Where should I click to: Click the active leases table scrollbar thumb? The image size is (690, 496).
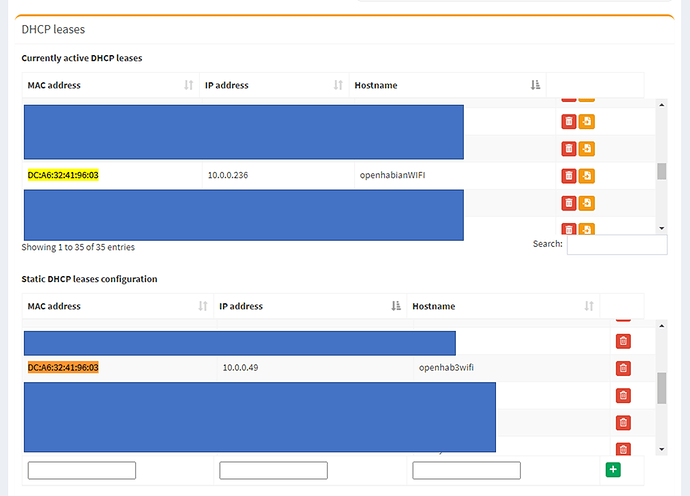click(661, 170)
